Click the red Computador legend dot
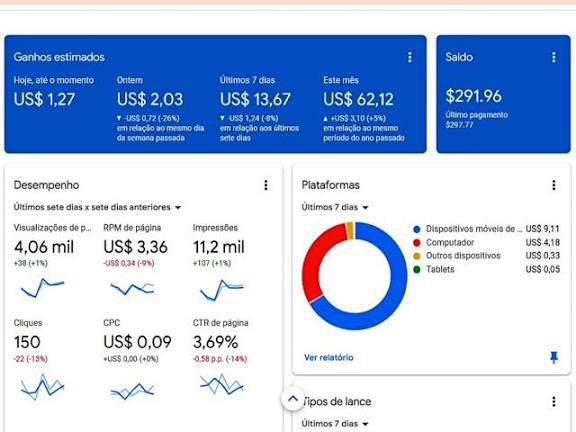 tap(417, 243)
